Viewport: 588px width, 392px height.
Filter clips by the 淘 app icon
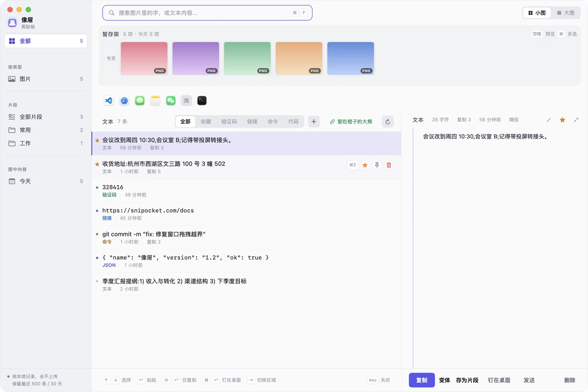click(186, 100)
